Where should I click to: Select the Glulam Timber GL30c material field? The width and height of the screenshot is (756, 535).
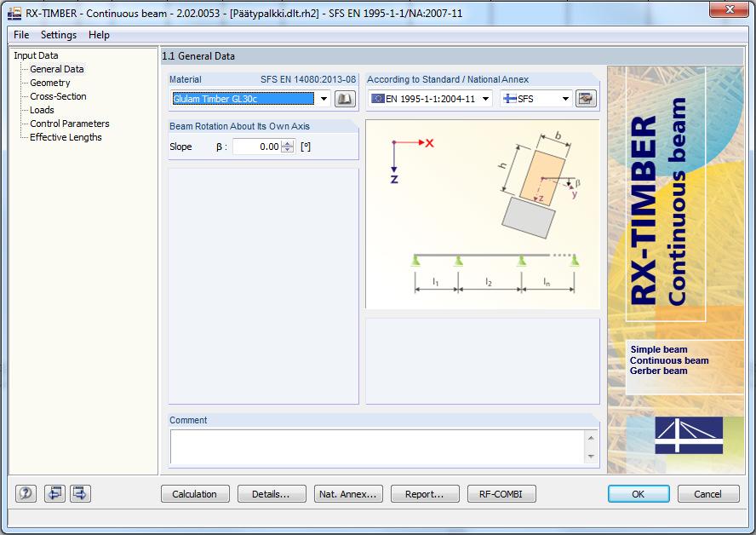pos(243,99)
